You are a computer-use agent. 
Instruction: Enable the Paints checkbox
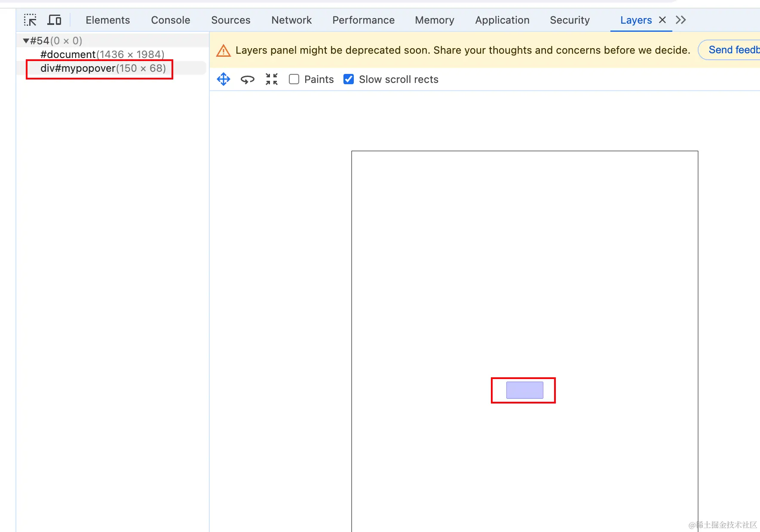coord(294,79)
